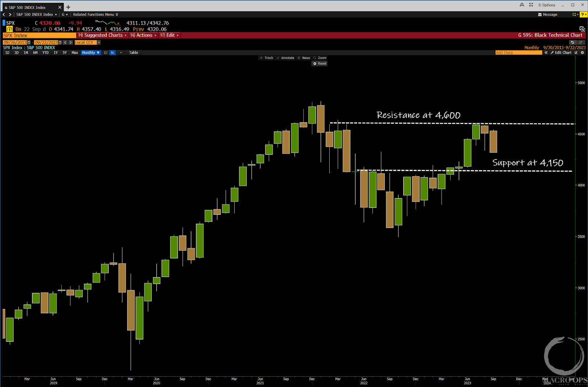Redo the chart change

coord(581,42)
